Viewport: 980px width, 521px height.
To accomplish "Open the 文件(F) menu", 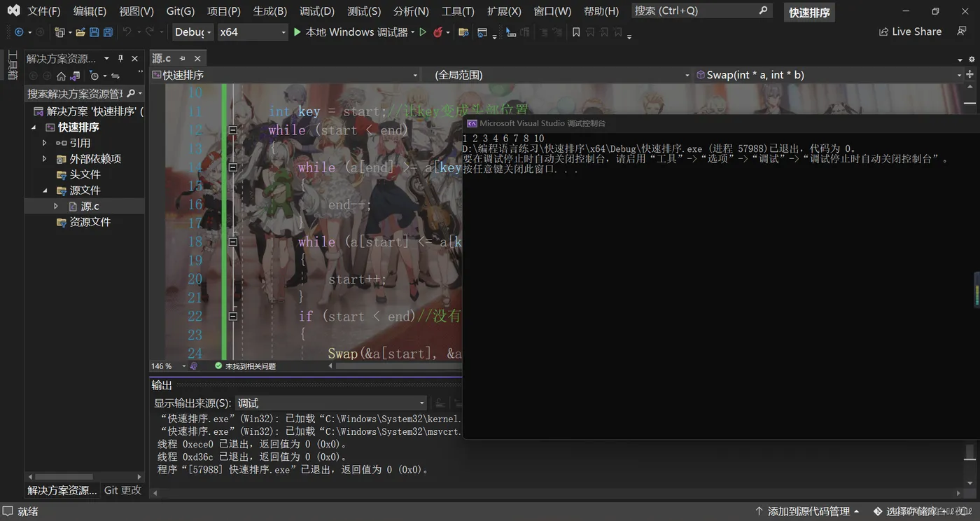I will (x=44, y=11).
